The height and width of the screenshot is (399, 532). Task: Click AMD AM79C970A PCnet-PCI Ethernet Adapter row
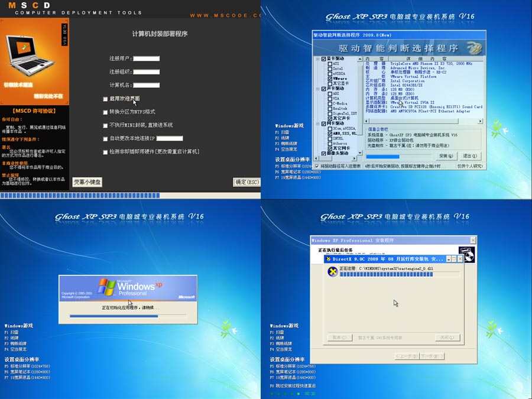pyautogui.click(x=418, y=111)
